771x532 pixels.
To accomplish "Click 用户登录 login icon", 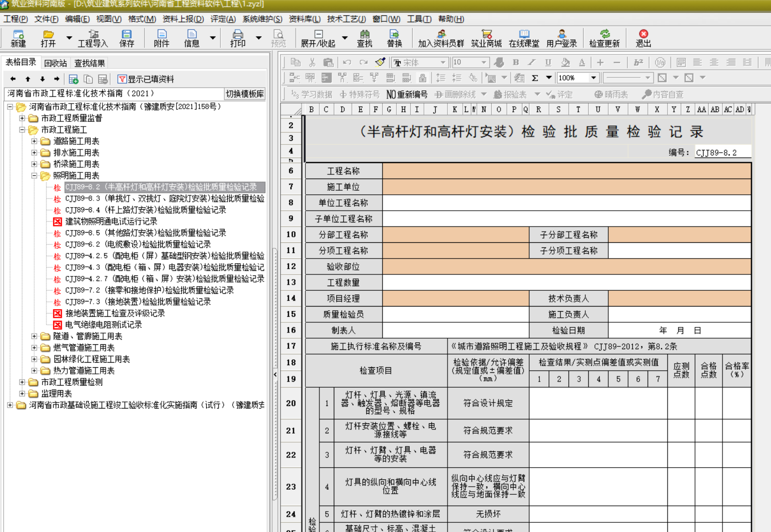I will (x=561, y=39).
